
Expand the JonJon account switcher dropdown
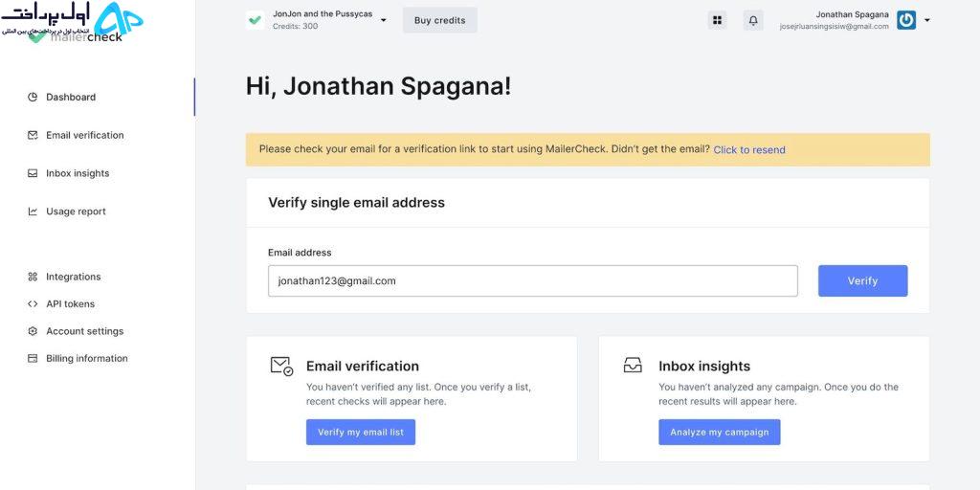click(x=383, y=20)
